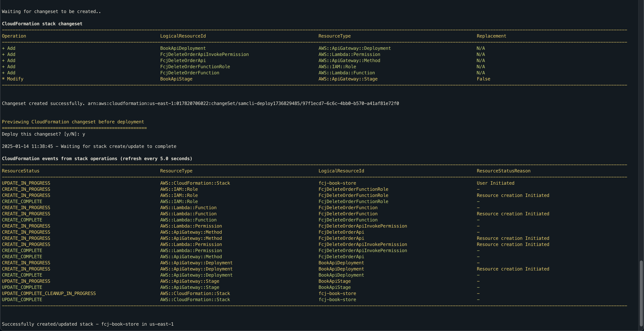Image resolution: width=644 pixels, height=331 pixels.
Task: Click 'UPDATE_COMPLETE_CLEANUP_IN_PROGRESS' status
Action: click(49, 293)
